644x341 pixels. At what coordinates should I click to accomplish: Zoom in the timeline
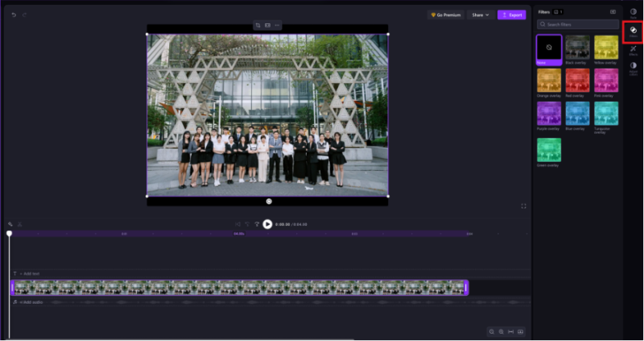pyautogui.click(x=501, y=331)
